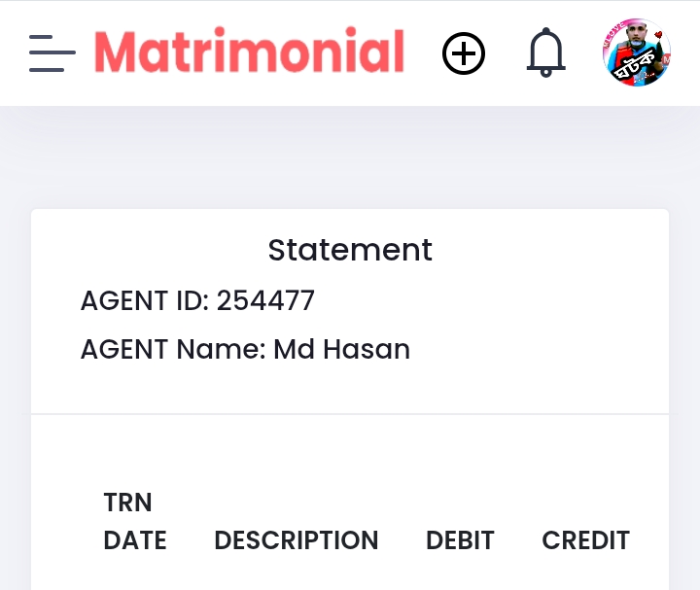Click the AGENT Name label
This screenshot has width=700, height=590.
coord(173,349)
